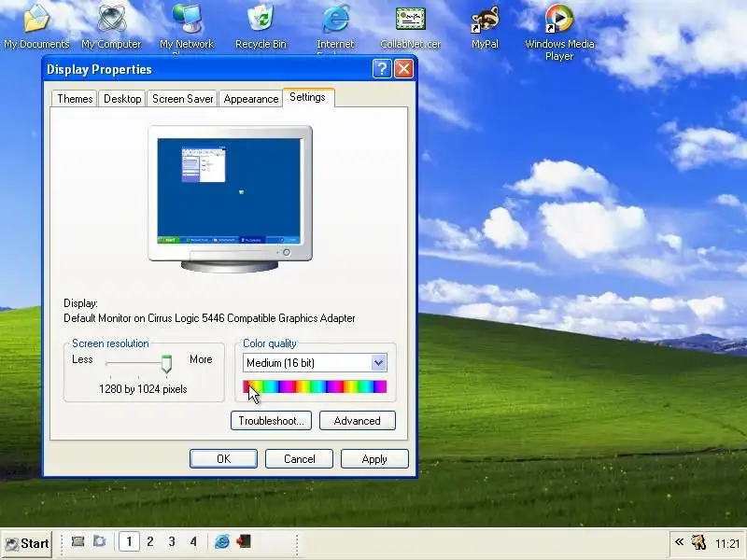
Task: Select the My Network Places icon
Action: (x=187, y=27)
